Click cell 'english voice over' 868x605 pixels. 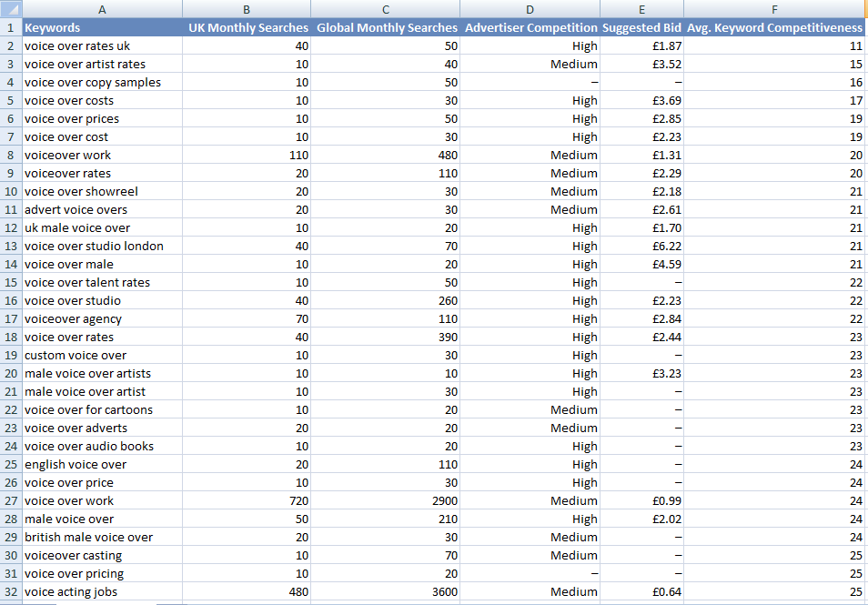pos(103,464)
